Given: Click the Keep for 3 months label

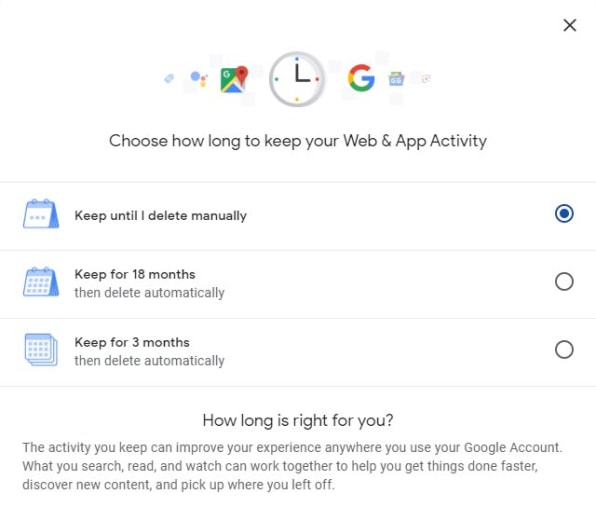Looking at the screenshot, I should [132, 342].
